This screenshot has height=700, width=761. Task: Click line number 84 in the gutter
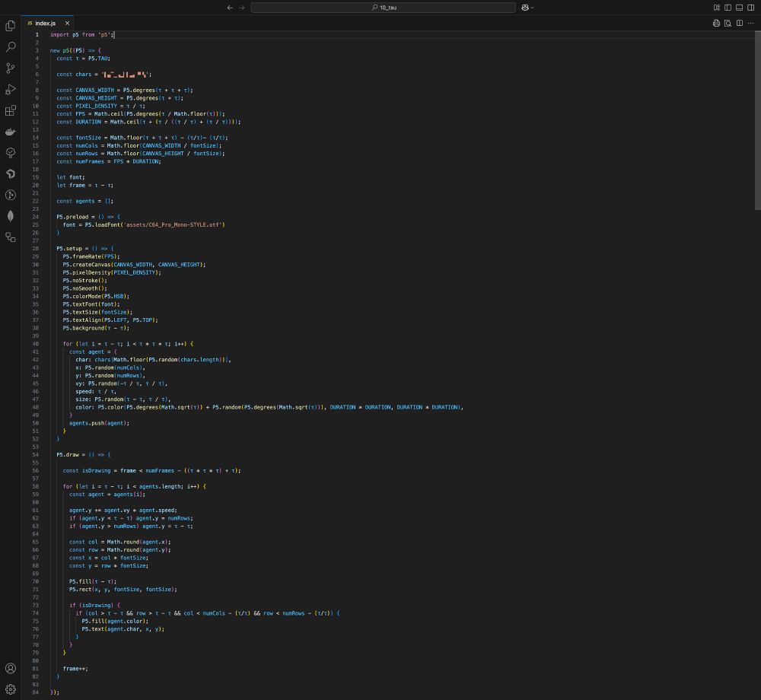pos(36,692)
